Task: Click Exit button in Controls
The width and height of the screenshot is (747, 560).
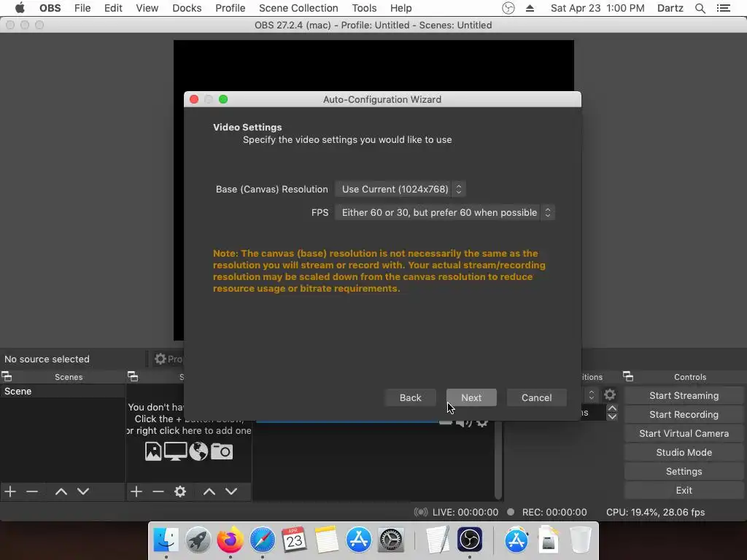Action: (x=684, y=491)
